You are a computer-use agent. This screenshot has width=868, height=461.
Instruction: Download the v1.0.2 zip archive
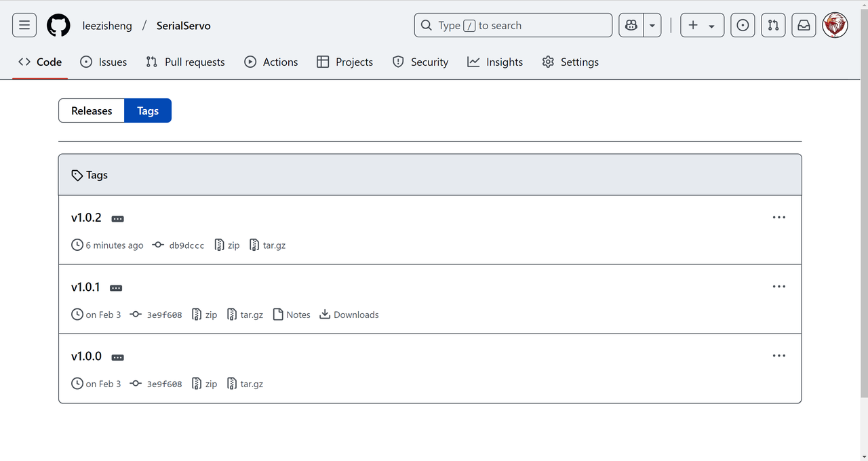pos(227,245)
